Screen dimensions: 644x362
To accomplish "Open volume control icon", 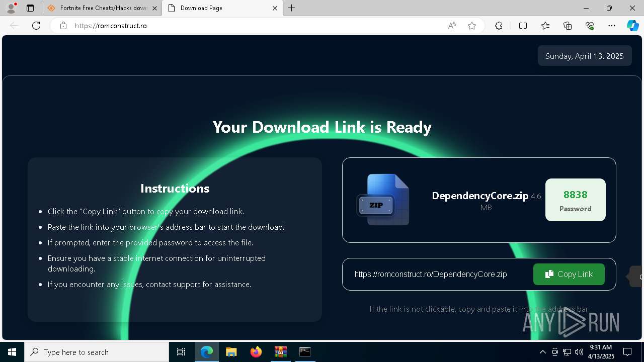I will pos(579,352).
